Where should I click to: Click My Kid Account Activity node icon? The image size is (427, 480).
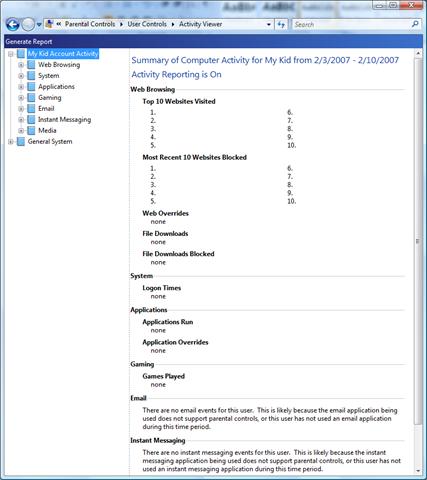point(21,54)
